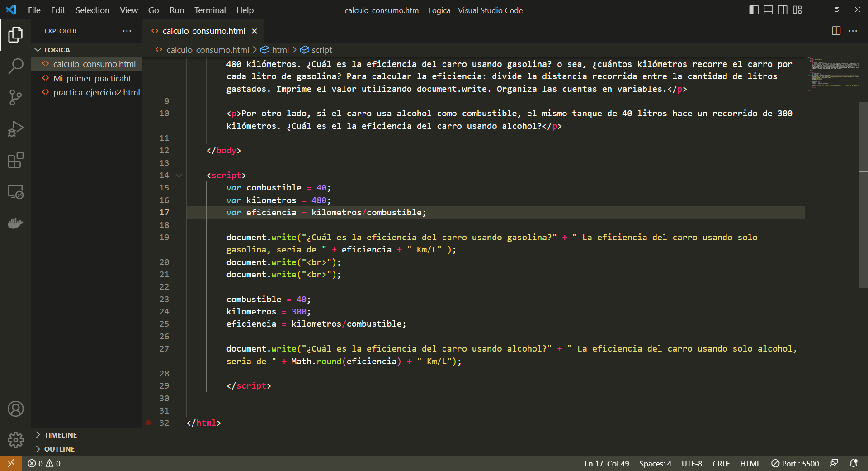Change indentation via Spaces: 4
This screenshot has width=868, height=471.
tap(655, 463)
